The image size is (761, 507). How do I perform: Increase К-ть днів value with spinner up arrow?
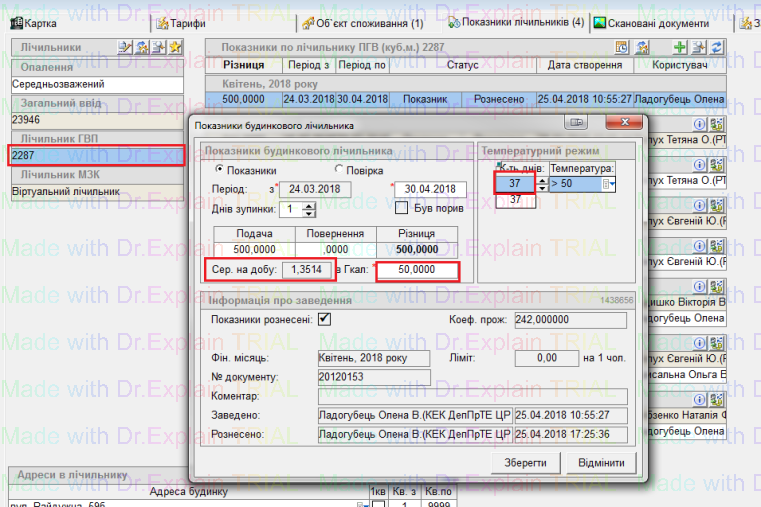[x=542, y=180]
